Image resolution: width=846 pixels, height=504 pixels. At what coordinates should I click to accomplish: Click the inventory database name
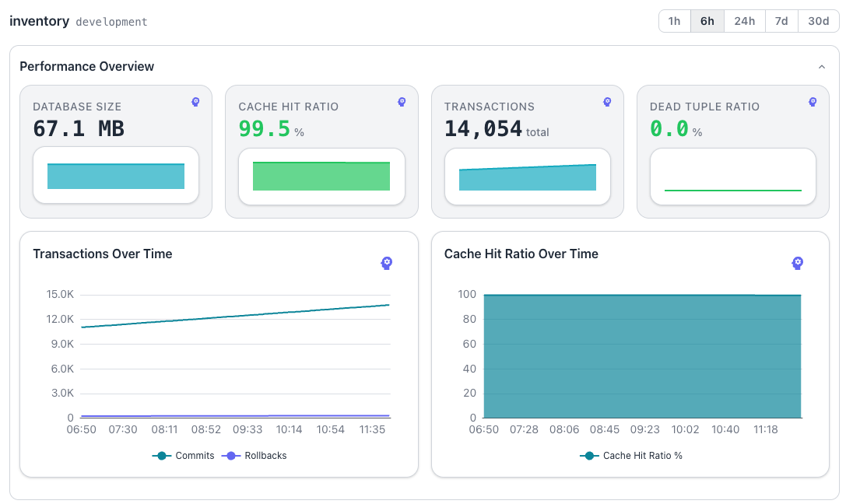40,21
